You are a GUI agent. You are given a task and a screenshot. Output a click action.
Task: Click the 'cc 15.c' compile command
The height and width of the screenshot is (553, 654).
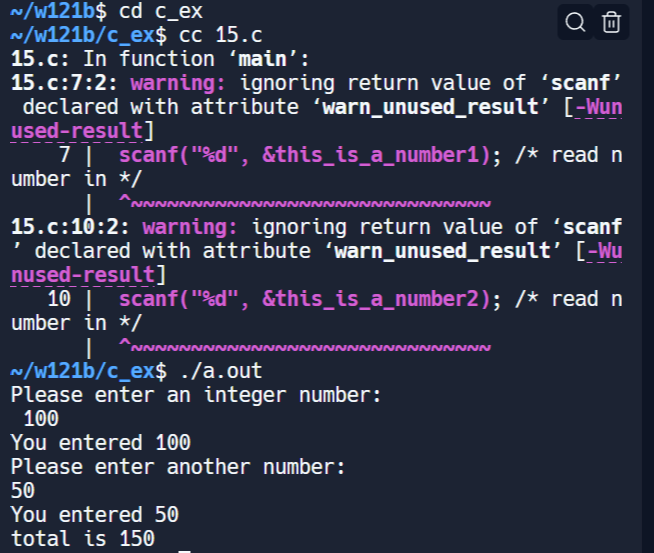[220, 35]
